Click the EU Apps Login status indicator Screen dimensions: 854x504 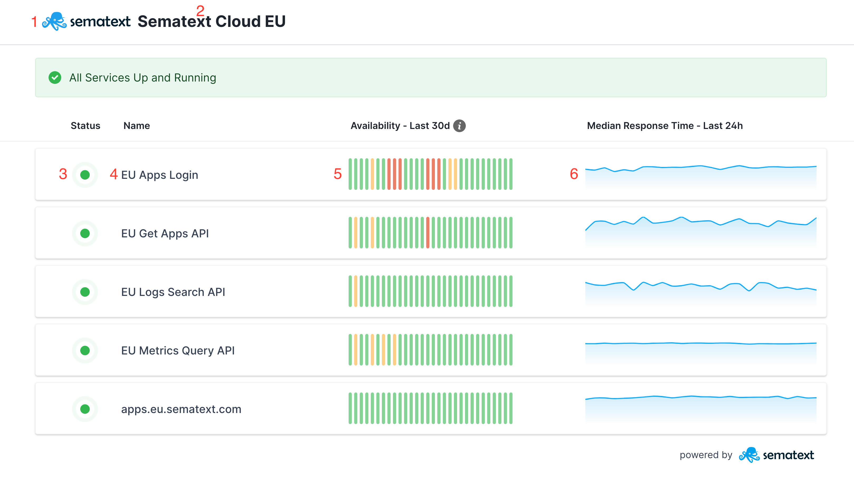[85, 175]
